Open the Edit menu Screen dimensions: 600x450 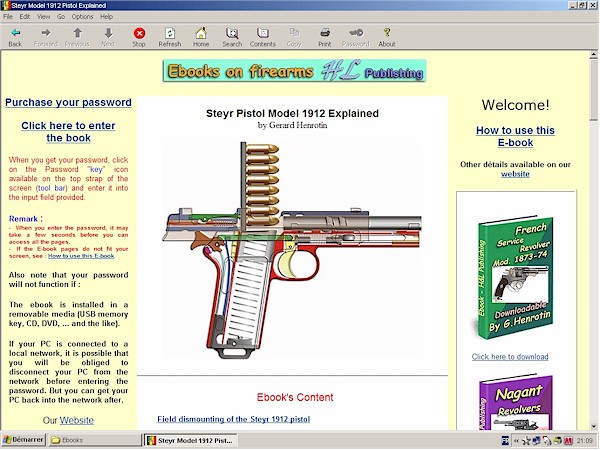click(25, 17)
